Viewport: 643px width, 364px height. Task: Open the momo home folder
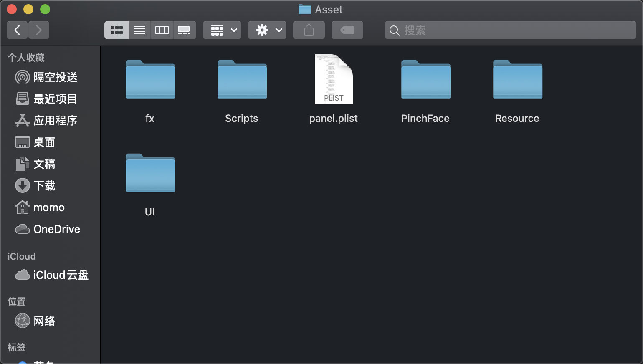(50, 207)
